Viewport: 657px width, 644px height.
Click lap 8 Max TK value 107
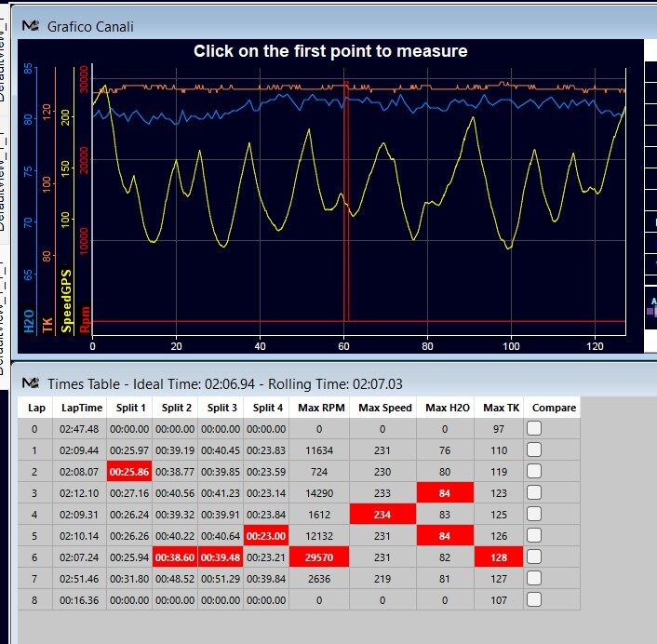point(499,600)
